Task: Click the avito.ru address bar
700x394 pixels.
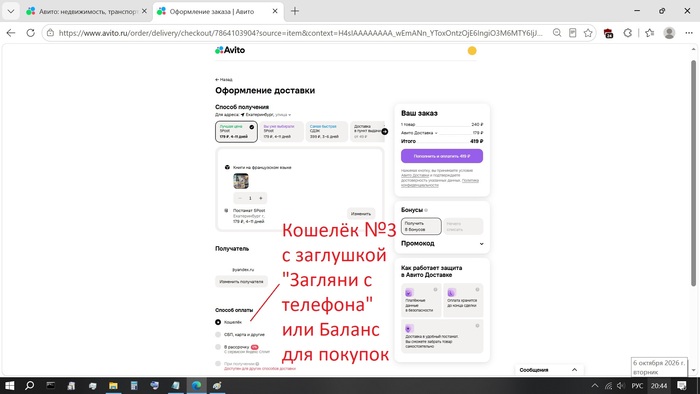Action: [301, 33]
